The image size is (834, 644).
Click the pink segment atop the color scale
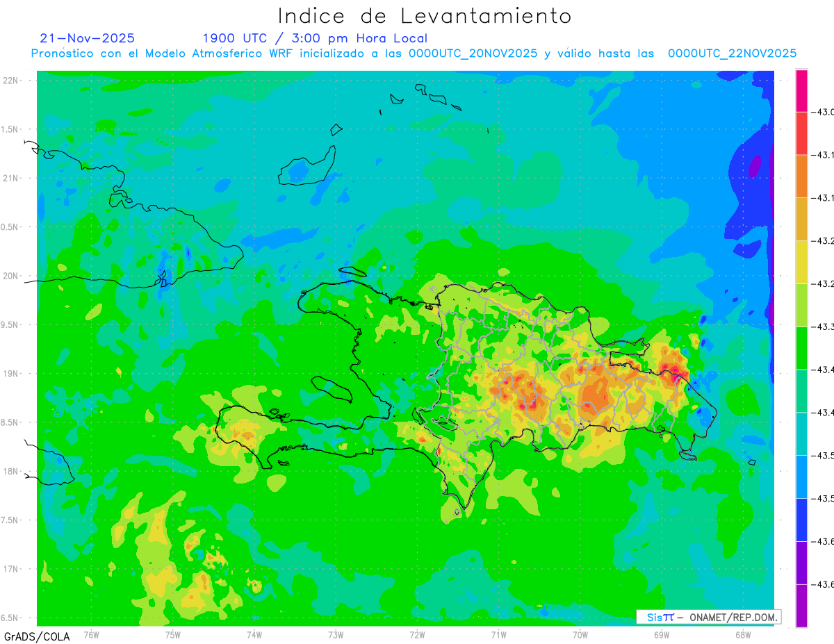coord(801,90)
